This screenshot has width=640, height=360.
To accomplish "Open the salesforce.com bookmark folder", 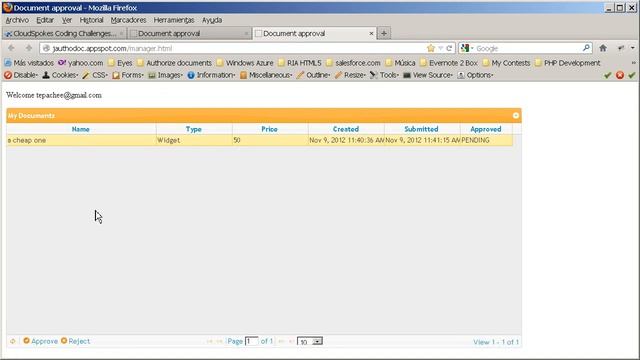I will point(353,63).
